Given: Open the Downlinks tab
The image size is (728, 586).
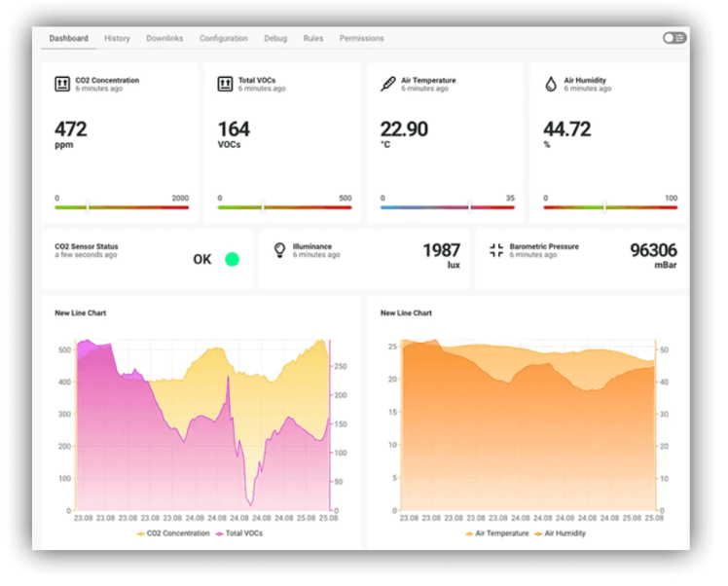Looking at the screenshot, I should pyautogui.click(x=164, y=38).
